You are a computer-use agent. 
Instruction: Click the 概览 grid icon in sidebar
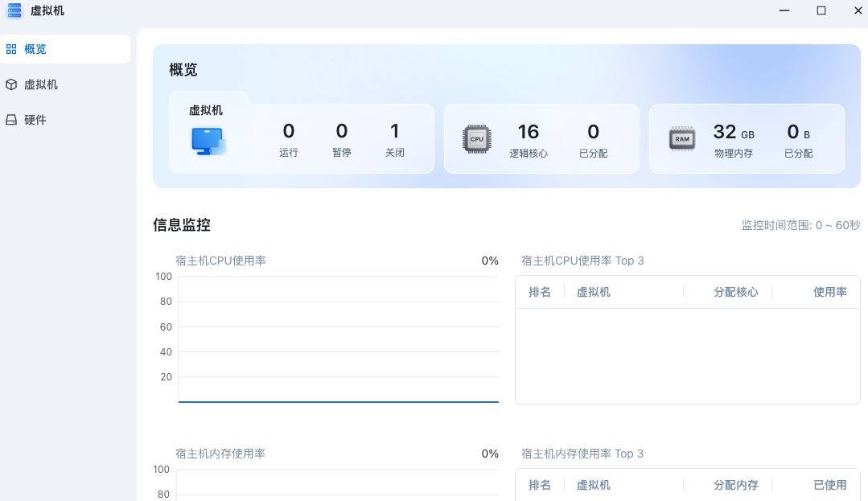[11, 49]
